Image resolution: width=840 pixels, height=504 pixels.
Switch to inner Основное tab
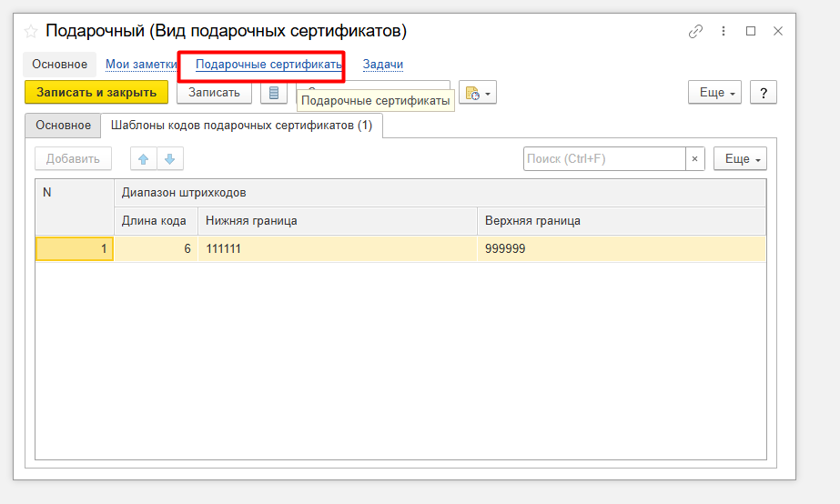coord(63,126)
